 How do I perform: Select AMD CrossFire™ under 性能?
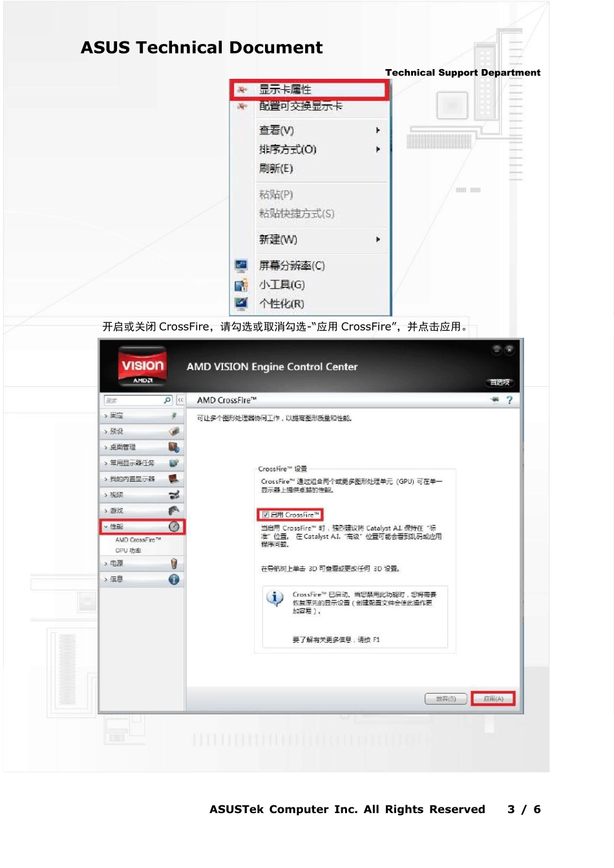(x=138, y=540)
